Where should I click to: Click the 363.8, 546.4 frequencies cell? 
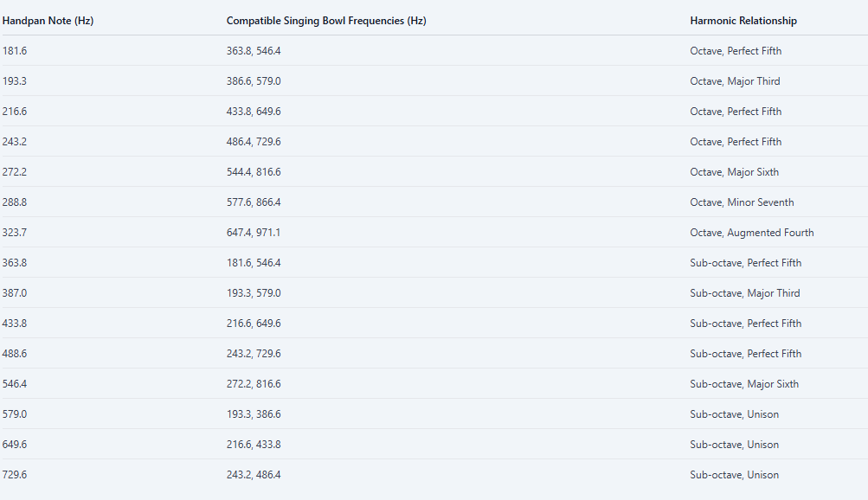click(254, 51)
